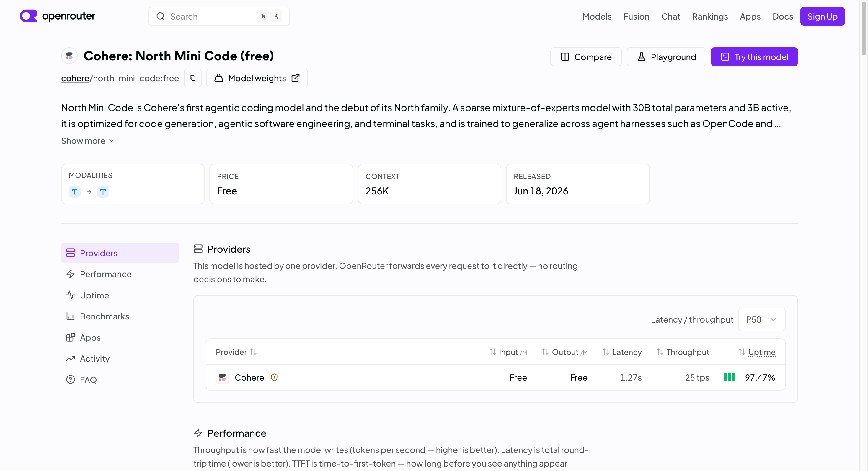Click the OpenRouter logo icon
This screenshot has width=868, height=471.
[29, 16]
